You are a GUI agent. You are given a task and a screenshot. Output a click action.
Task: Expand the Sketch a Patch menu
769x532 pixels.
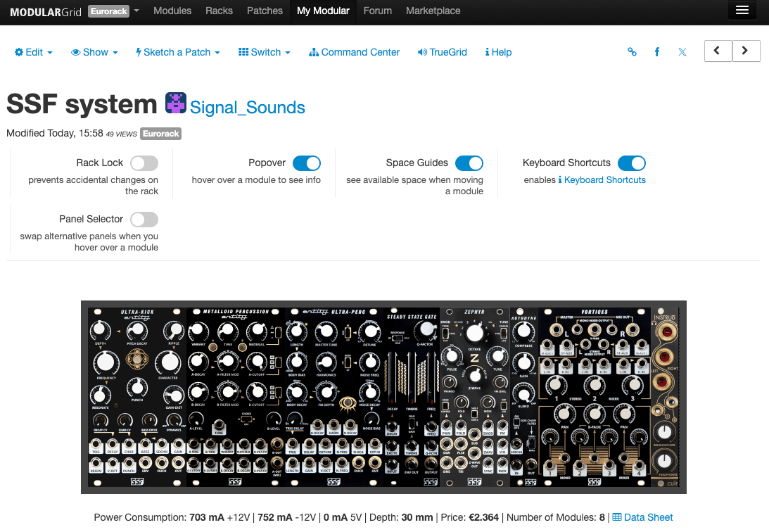point(178,52)
